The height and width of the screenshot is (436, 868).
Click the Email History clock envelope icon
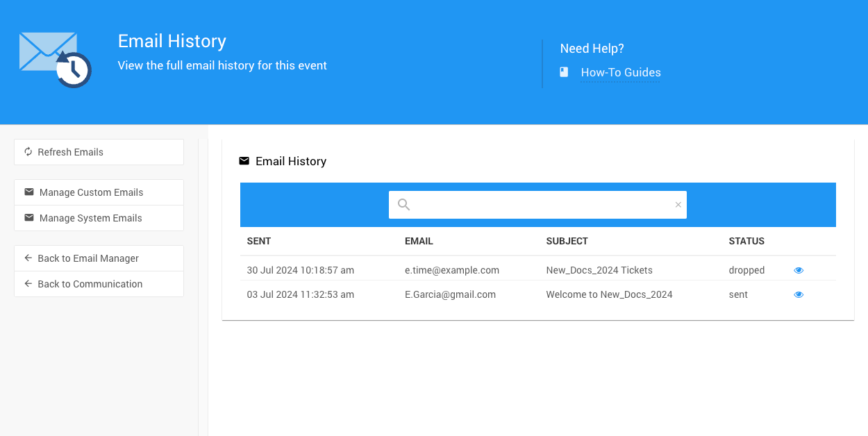56,60
